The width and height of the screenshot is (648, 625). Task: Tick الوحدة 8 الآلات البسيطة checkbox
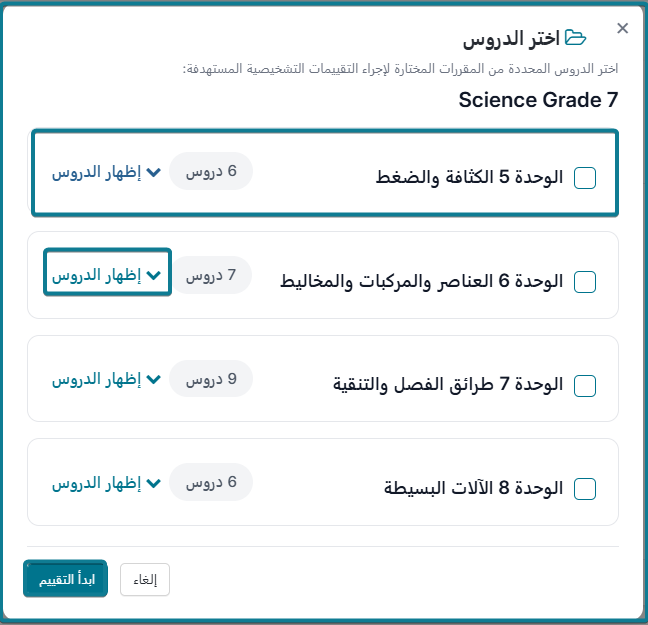pos(585,489)
